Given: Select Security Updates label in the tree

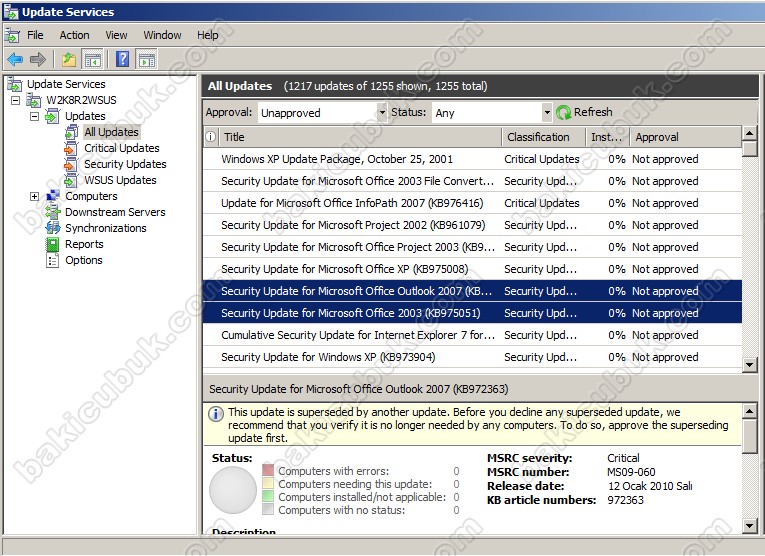Looking at the screenshot, I should pos(125,164).
